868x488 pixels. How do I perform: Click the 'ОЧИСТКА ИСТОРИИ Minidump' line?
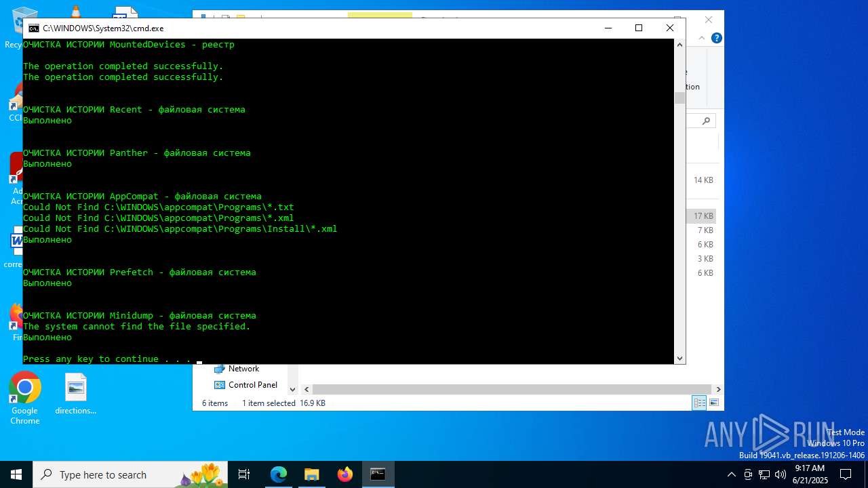click(x=139, y=316)
